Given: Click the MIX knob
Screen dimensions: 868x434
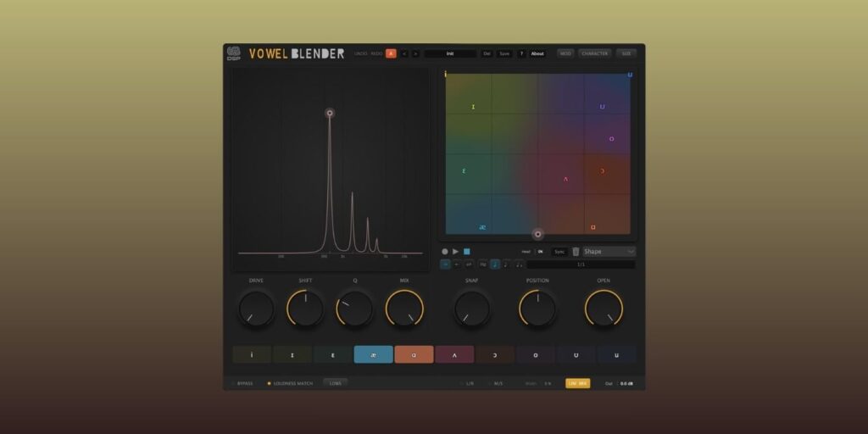Looking at the screenshot, I should [x=404, y=309].
